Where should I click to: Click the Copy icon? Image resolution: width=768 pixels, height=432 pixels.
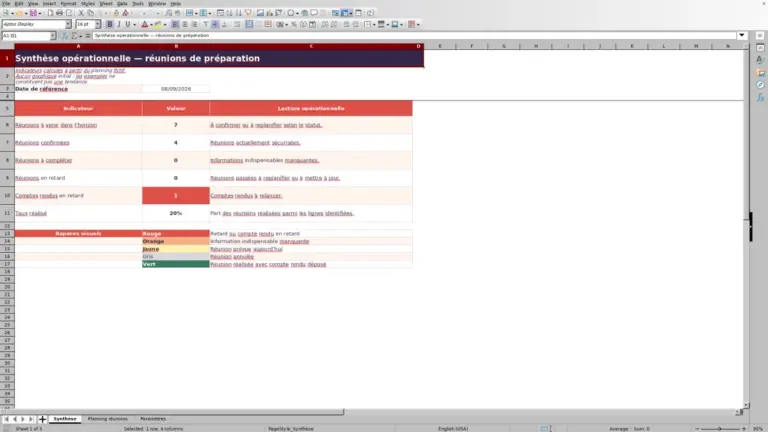tap(91, 13)
